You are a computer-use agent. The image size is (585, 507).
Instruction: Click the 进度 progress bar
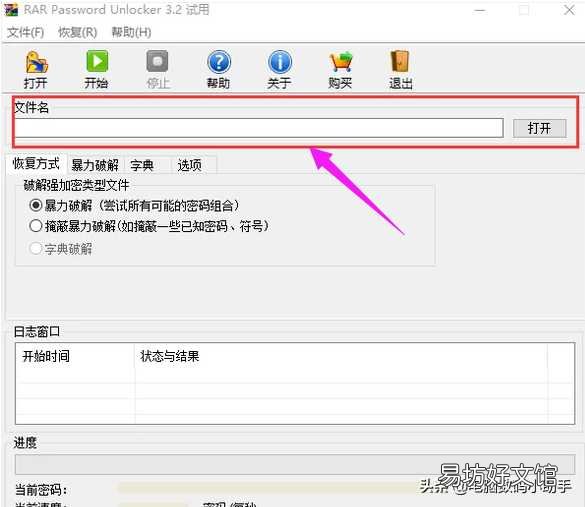tap(295, 464)
